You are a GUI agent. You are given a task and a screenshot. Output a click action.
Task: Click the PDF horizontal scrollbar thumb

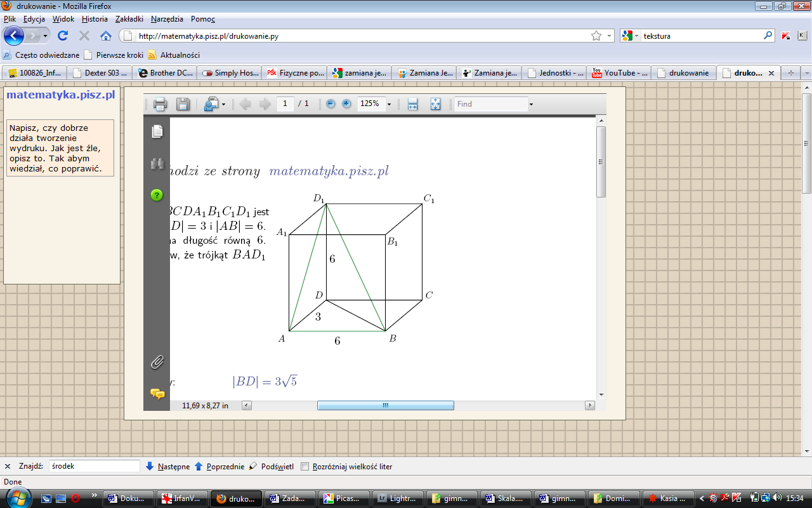point(385,405)
